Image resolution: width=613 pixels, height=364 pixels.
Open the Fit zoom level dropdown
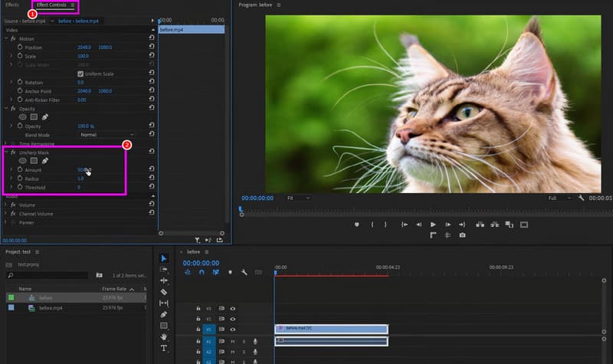click(298, 198)
